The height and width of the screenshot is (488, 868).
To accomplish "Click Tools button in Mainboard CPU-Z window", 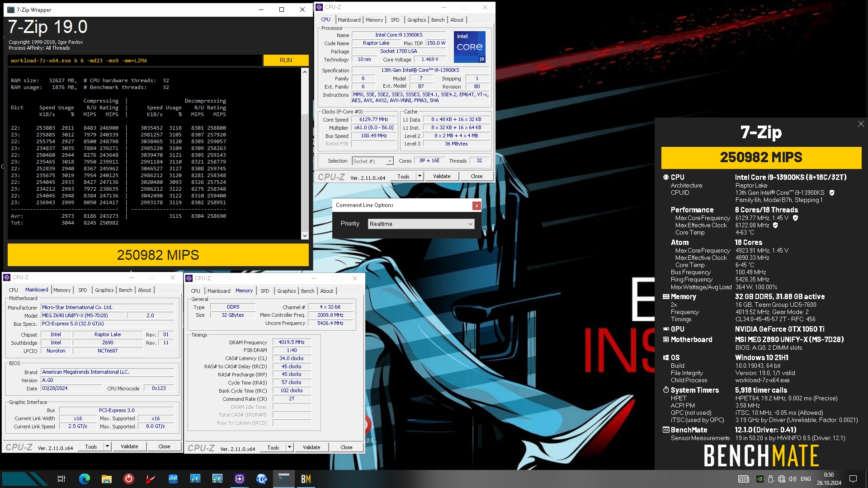I will (x=91, y=446).
